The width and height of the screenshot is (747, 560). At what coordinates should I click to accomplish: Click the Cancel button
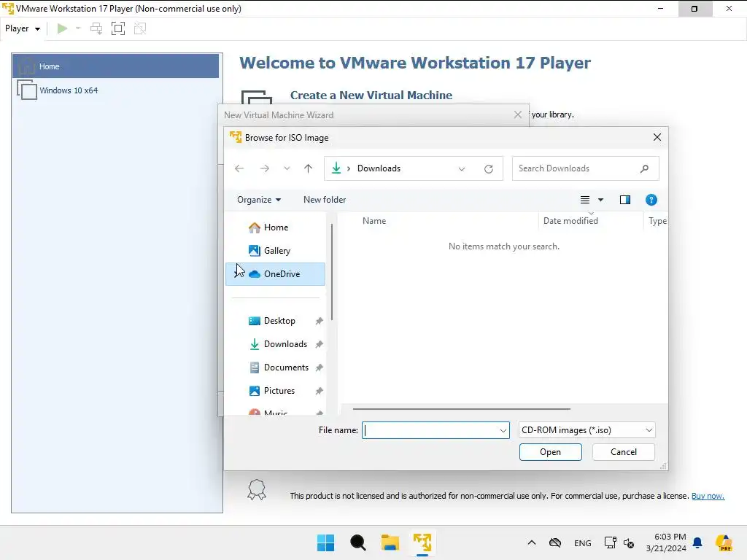click(623, 452)
